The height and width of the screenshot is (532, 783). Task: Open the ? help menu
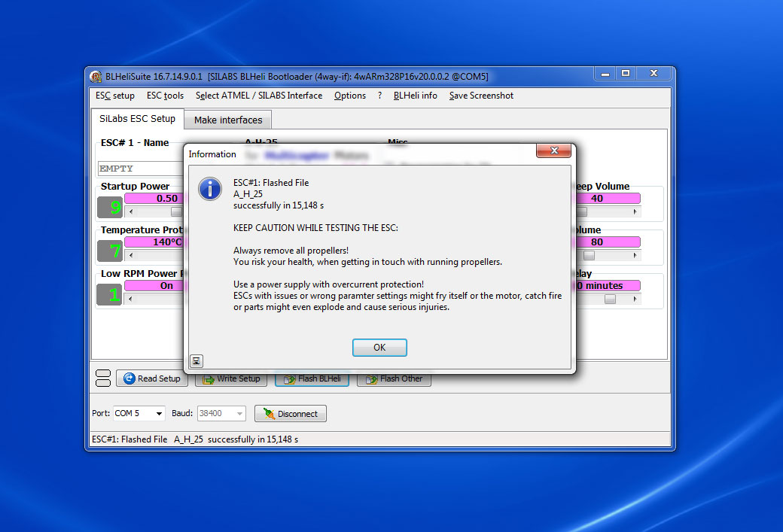(379, 96)
